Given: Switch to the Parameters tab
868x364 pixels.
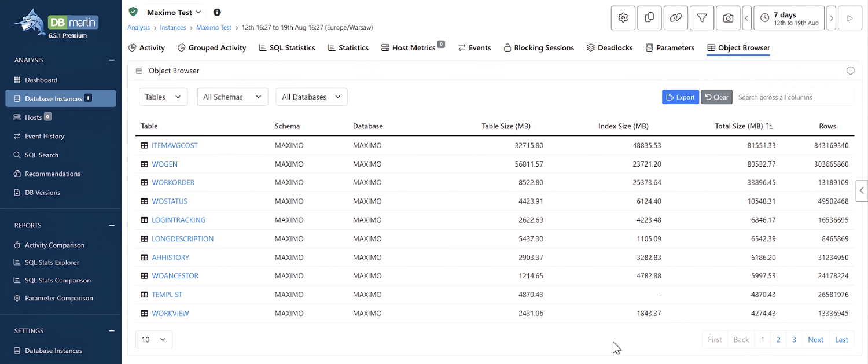Looking at the screenshot, I should [x=670, y=48].
